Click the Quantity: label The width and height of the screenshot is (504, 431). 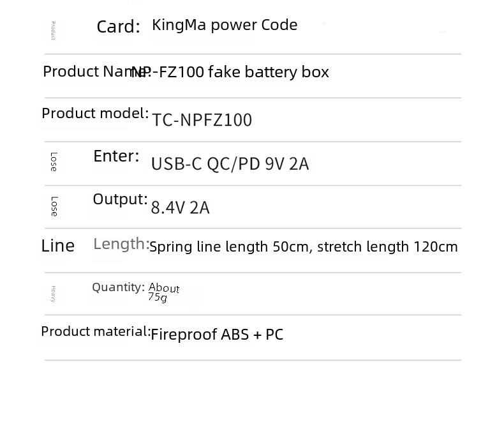click(118, 287)
